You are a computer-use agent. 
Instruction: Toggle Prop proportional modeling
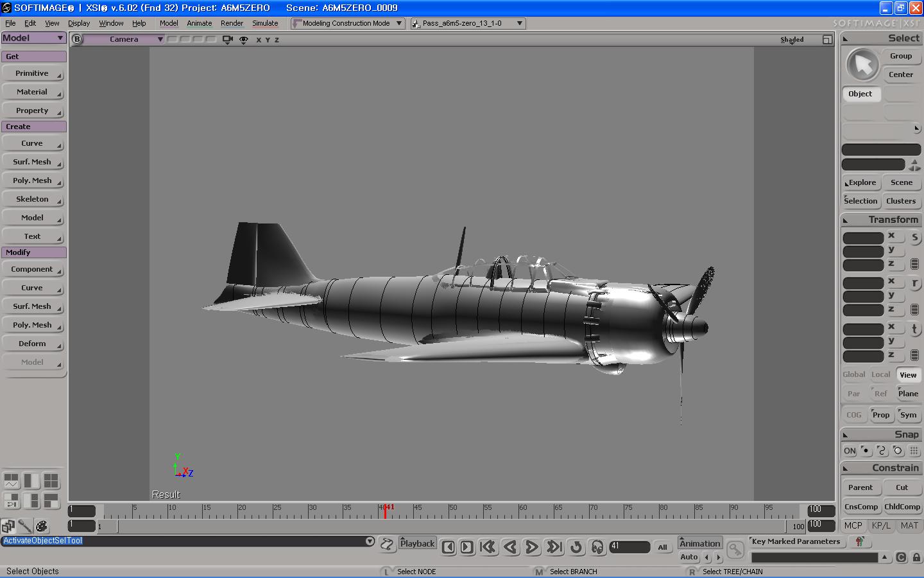point(881,415)
